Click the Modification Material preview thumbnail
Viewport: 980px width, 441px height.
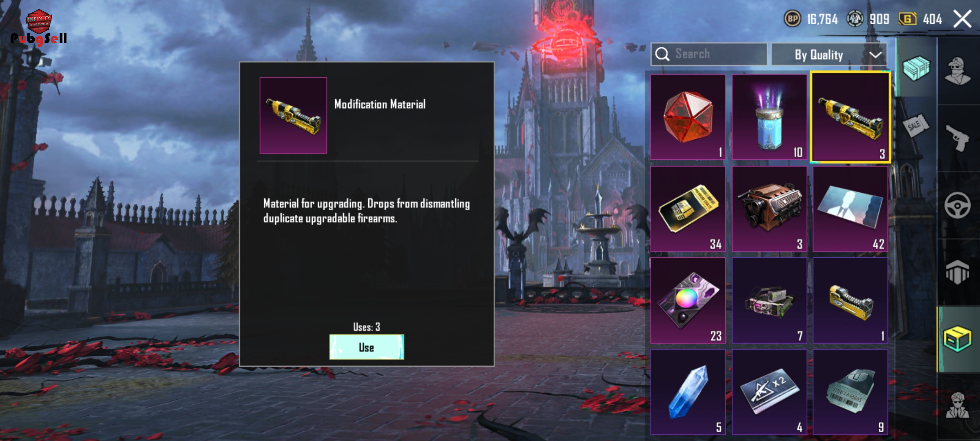click(293, 115)
